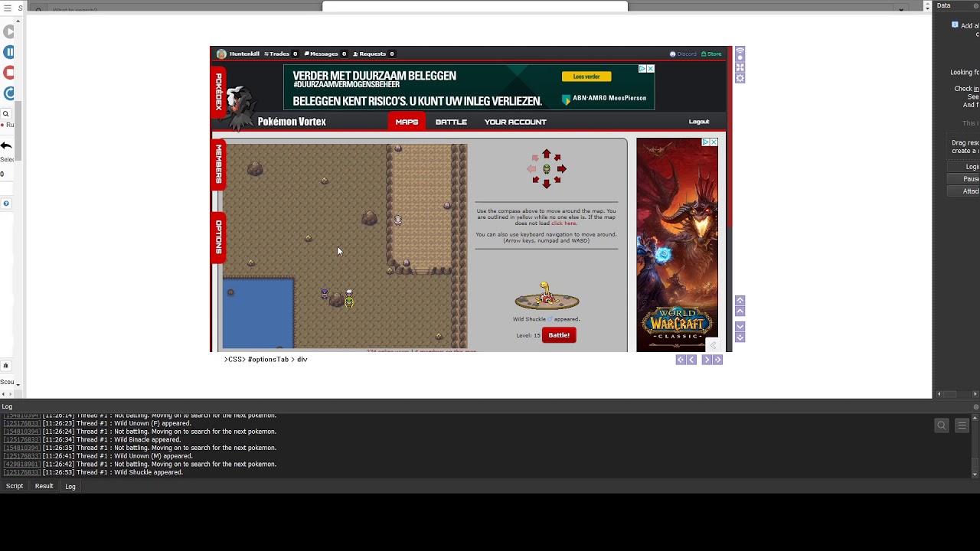
Task: Click the purple fullscreen expand icon beside browser
Action: pos(740,67)
